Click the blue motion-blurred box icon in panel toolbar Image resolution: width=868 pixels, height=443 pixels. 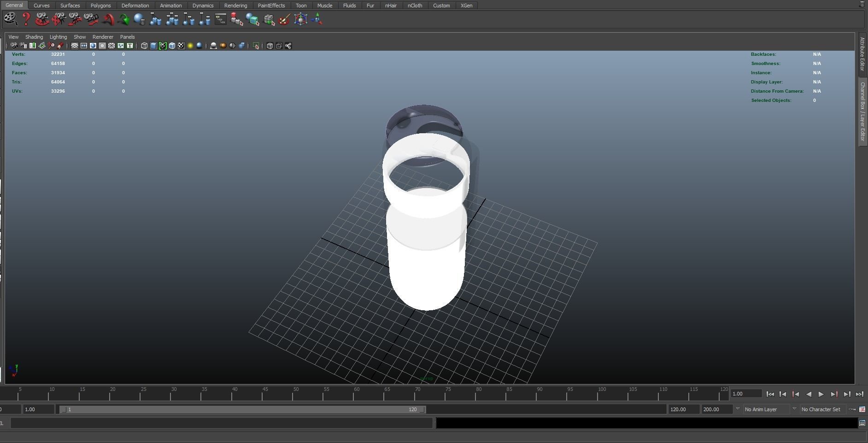click(241, 46)
